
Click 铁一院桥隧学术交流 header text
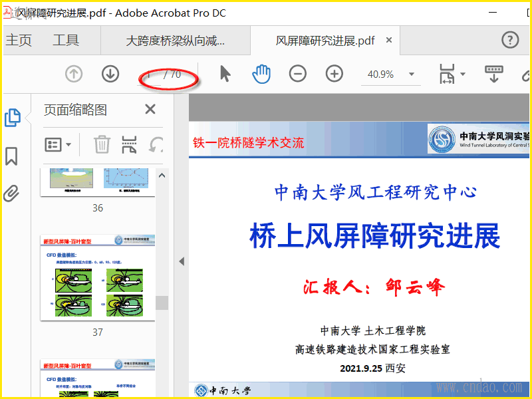coord(248,143)
